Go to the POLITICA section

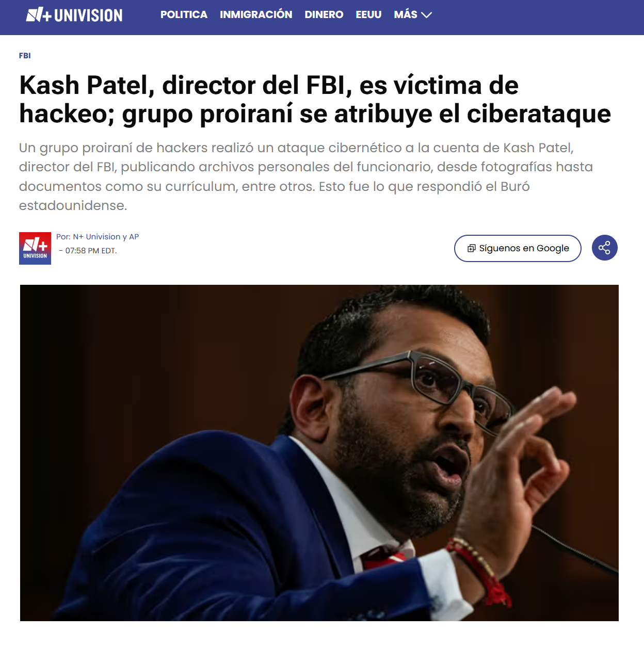coord(184,15)
